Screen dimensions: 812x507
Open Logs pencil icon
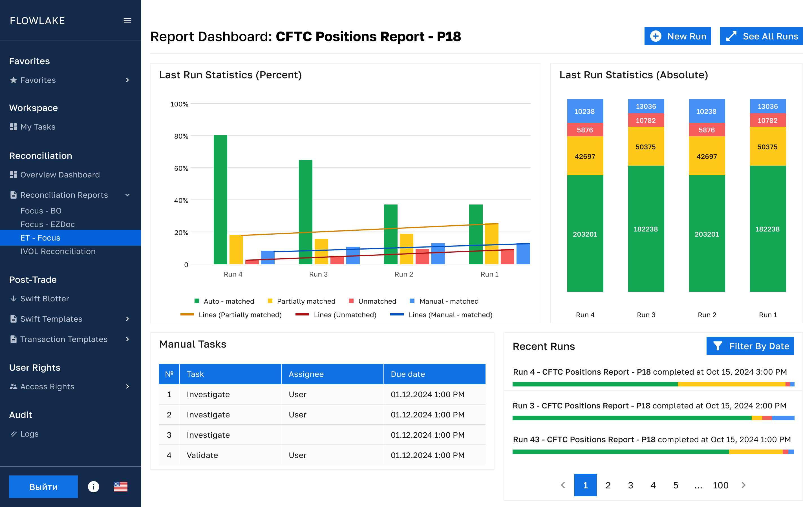tap(14, 434)
